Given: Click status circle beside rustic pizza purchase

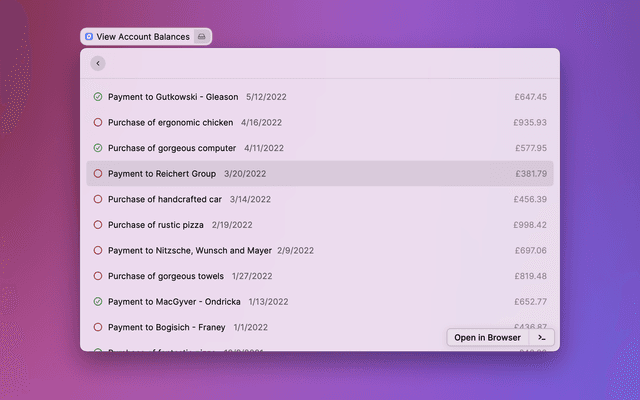Looking at the screenshot, I should [x=98, y=225].
